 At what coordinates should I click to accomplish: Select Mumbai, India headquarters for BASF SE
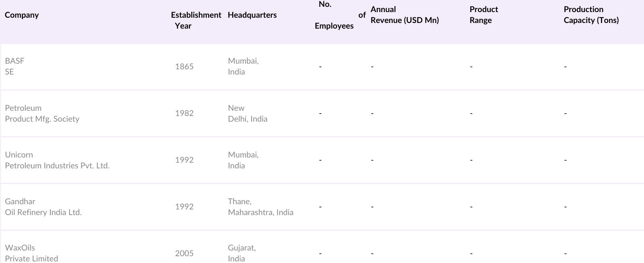coord(243,66)
